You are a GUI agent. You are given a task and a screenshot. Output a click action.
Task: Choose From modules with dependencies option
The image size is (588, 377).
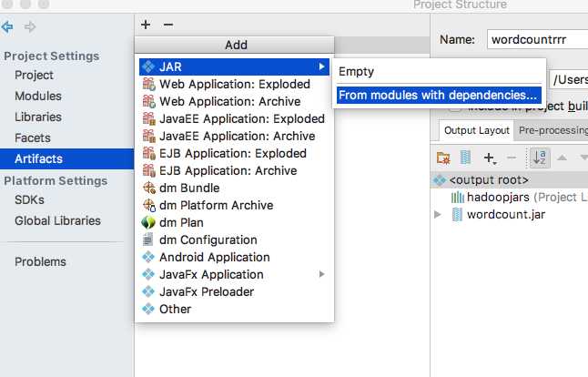[438, 95]
